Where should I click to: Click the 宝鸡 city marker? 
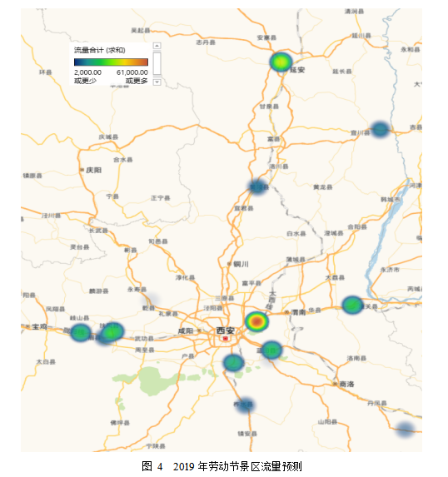(27, 326)
